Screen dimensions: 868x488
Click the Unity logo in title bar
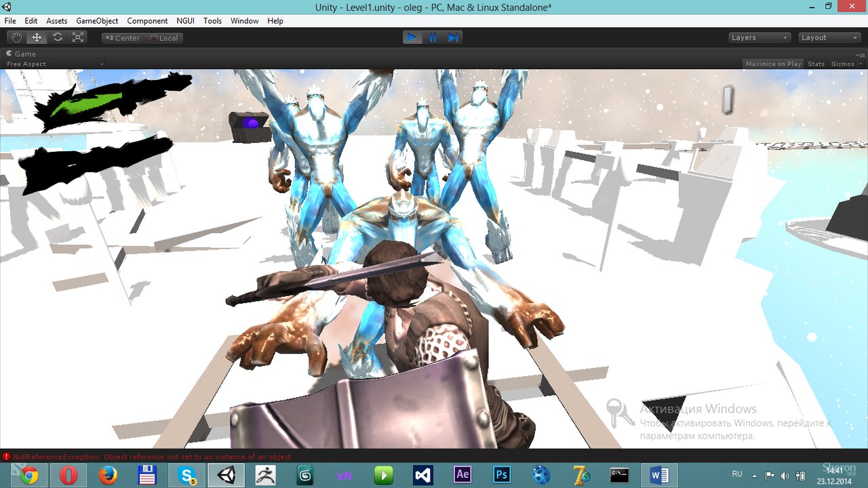[x=7, y=7]
